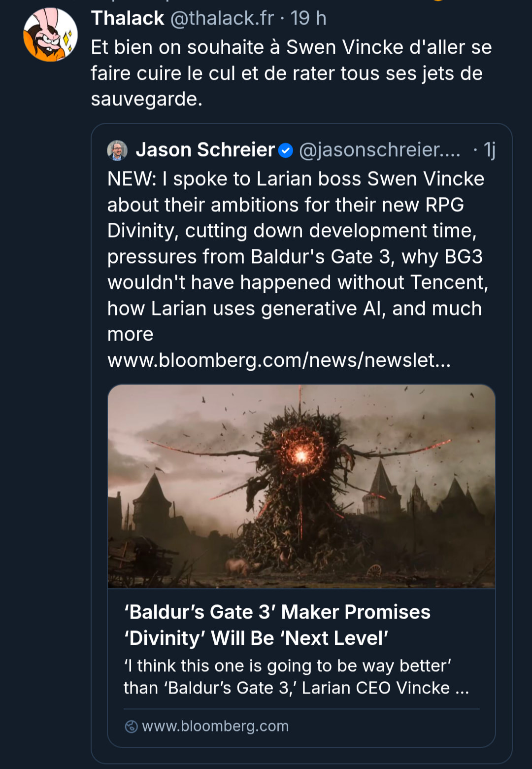This screenshot has height=769, width=532.
Task: Click the 1j timestamp on quoted post
Action: tap(489, 150)
